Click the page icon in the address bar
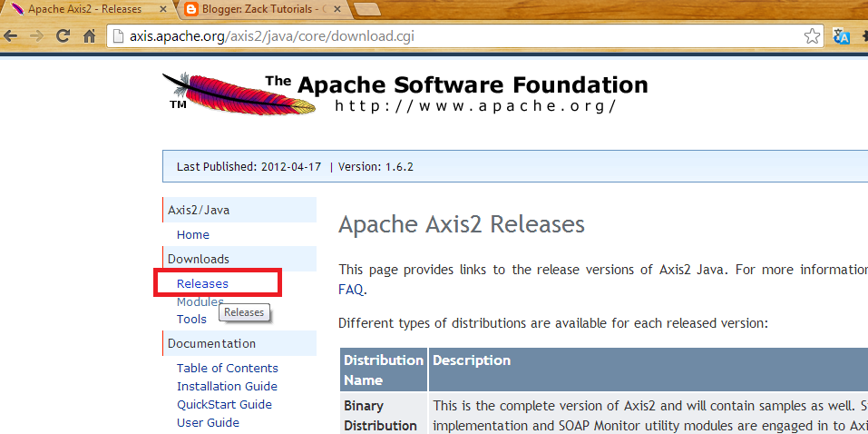 (117, 36)
